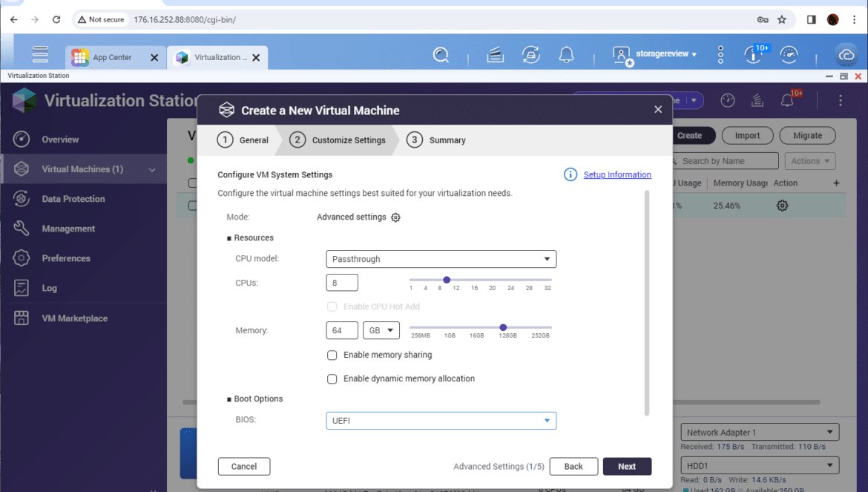Open the storagereview user account menu
The image size is (868, 492).
[654, 54]
